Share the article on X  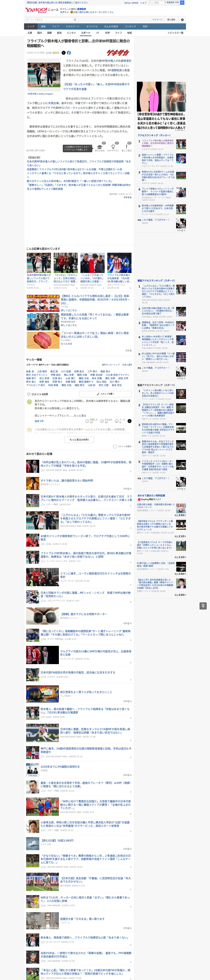[x=63, y=53]
